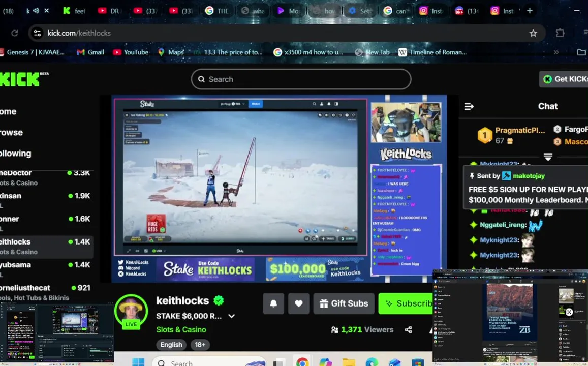Open the Slots & Casino category link
Image resolution: width=588 pixels, height=366 pixels.
click(x=181, y=329)
